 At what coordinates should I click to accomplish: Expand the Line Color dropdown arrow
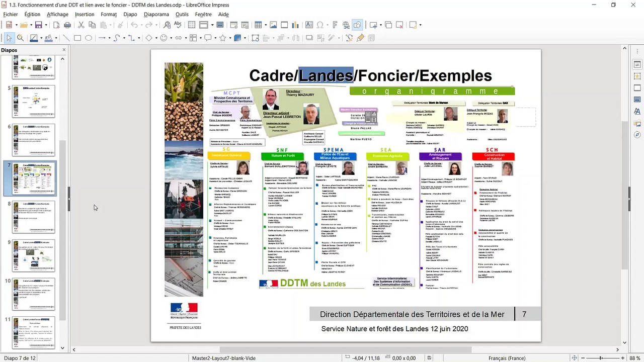point(41,38)
